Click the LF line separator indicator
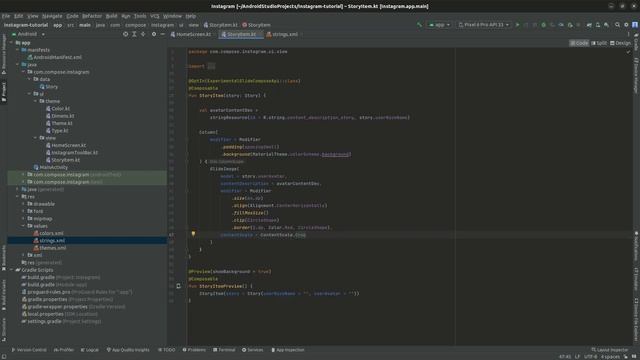Screen dimensions: 640x360 tap(577, 357)
